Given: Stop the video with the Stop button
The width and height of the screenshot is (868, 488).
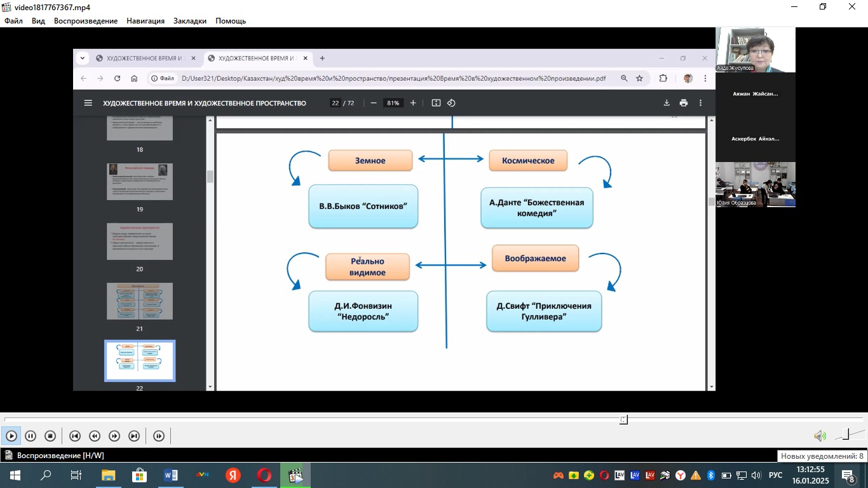Looking at the screenshot, I should pos(50,436).
